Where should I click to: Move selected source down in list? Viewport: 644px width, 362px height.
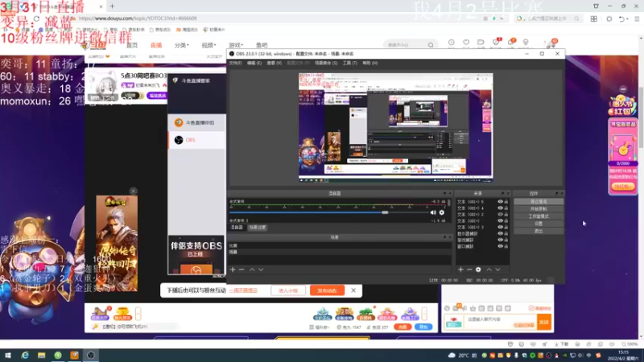[497, 269]
